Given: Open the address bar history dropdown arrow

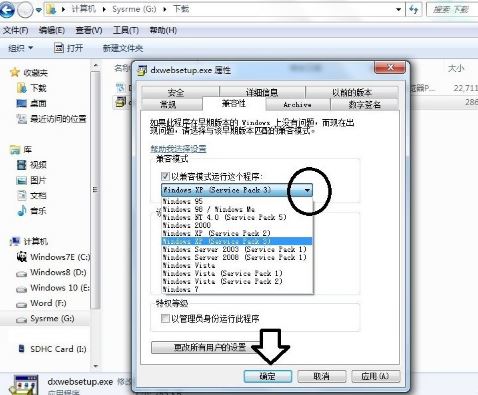Looking at the screenshot, I should [398, 10].
